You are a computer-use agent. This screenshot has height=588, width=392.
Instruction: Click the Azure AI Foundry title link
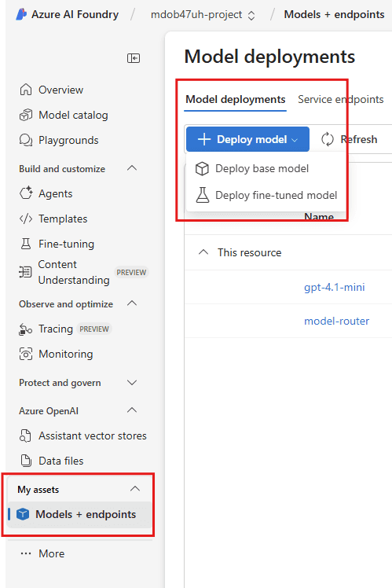tap(75, 14)
